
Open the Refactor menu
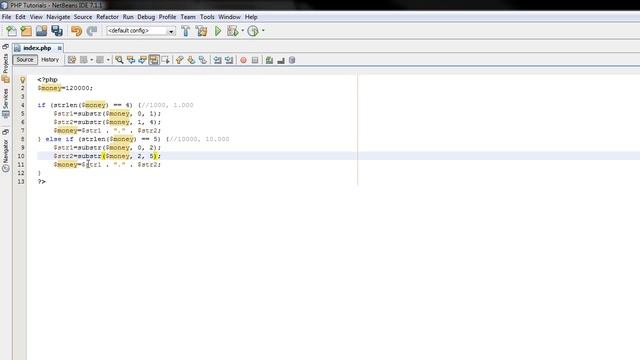(x=107, y=17)
